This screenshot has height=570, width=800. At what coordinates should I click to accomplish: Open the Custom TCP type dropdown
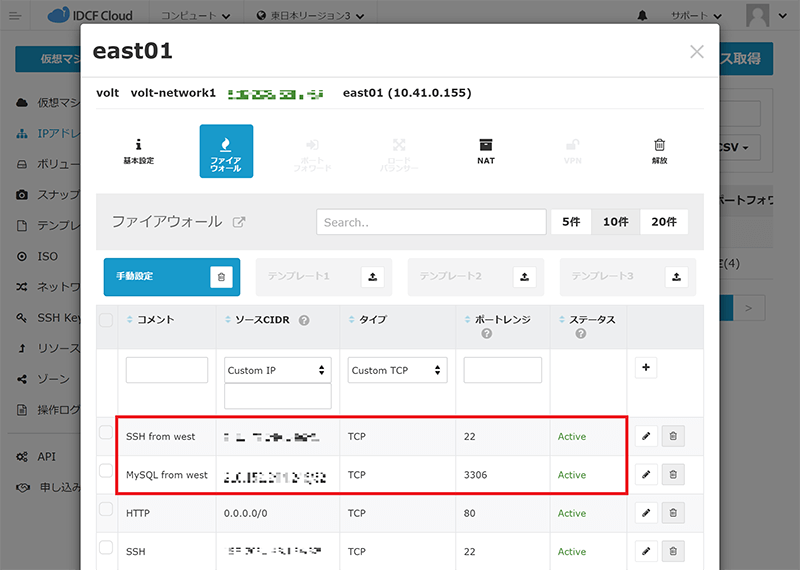398,370
